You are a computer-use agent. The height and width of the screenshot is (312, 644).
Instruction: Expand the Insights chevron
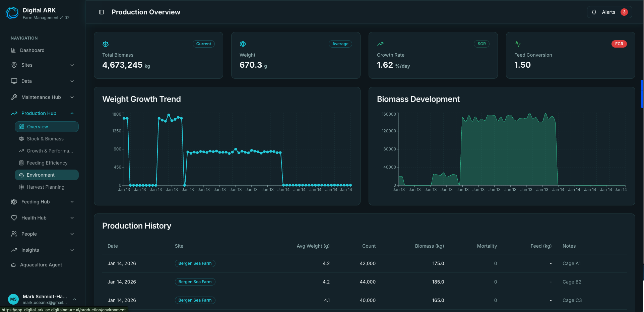tap(72, 250)
